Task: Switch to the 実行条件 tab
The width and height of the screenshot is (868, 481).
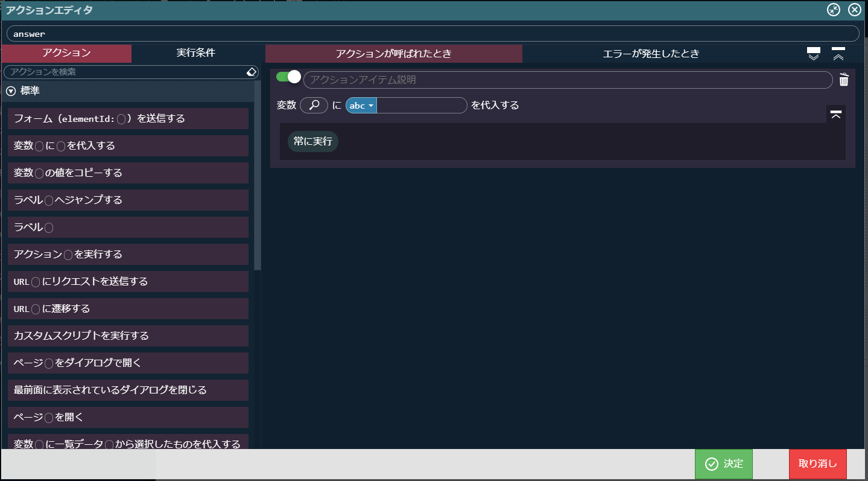Action: click(x=195, y=53)
